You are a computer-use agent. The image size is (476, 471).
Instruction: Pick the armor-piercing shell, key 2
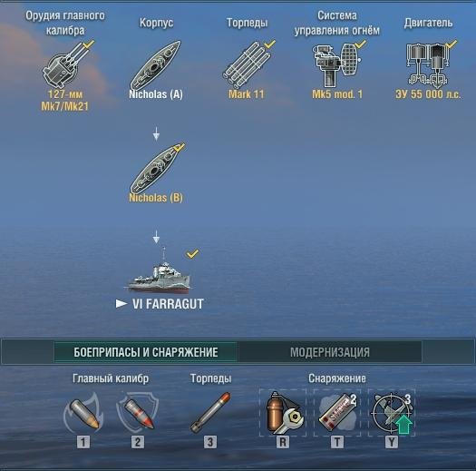pos(138,412)
